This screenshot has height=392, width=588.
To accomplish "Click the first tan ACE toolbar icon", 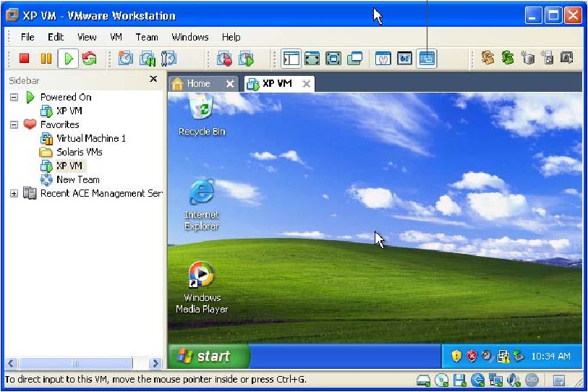I will tap(487, 58).
